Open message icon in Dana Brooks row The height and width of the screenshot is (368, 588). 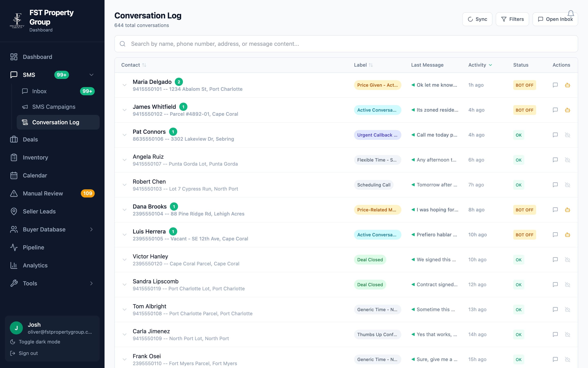click(555, 210)
